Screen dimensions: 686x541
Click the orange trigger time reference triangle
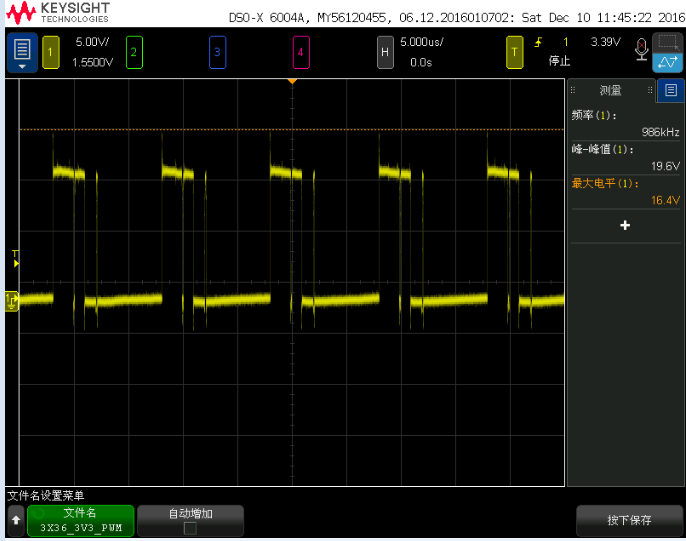(x=292, y=82)
